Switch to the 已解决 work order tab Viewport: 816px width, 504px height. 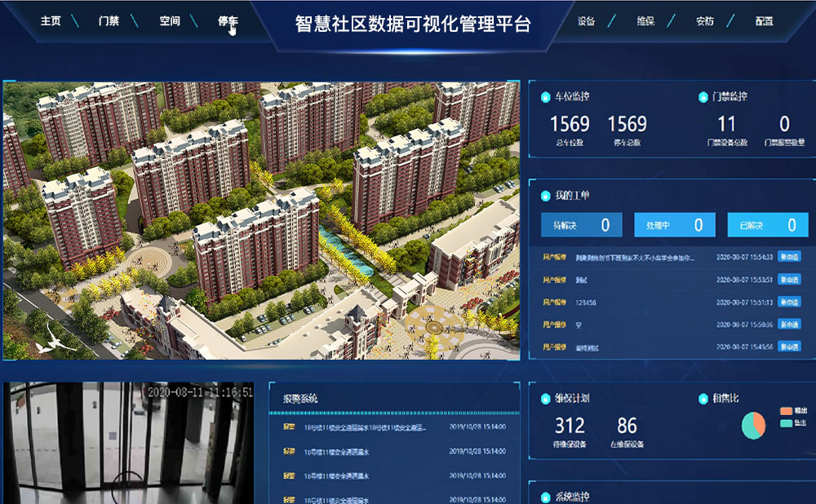pyautogui.click(x=768, y=224)
